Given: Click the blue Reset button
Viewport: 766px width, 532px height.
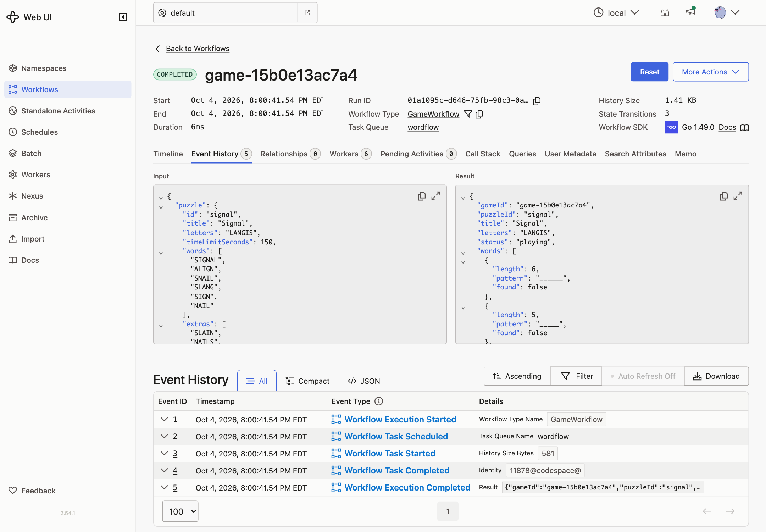Looking at the screenshot, I should coord(650,72).
